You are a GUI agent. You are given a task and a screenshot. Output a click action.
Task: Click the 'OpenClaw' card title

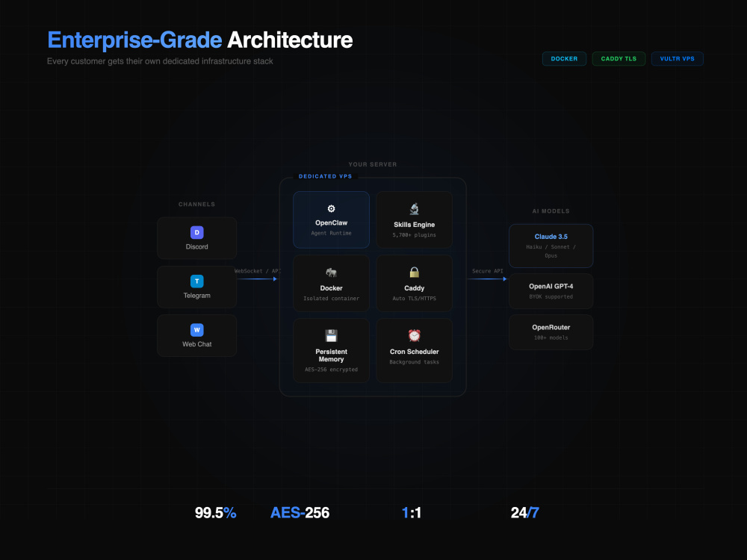click(x=331, y=223)
